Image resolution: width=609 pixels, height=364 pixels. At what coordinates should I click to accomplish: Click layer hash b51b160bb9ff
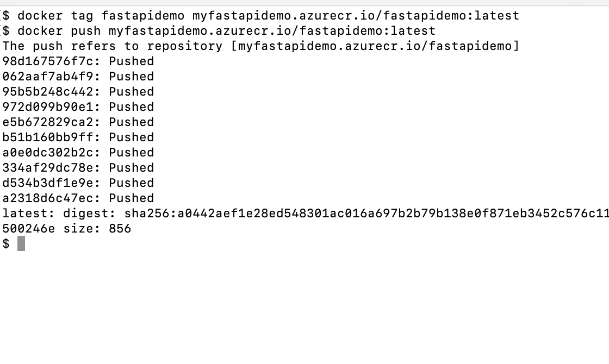(x=48, y=137)
